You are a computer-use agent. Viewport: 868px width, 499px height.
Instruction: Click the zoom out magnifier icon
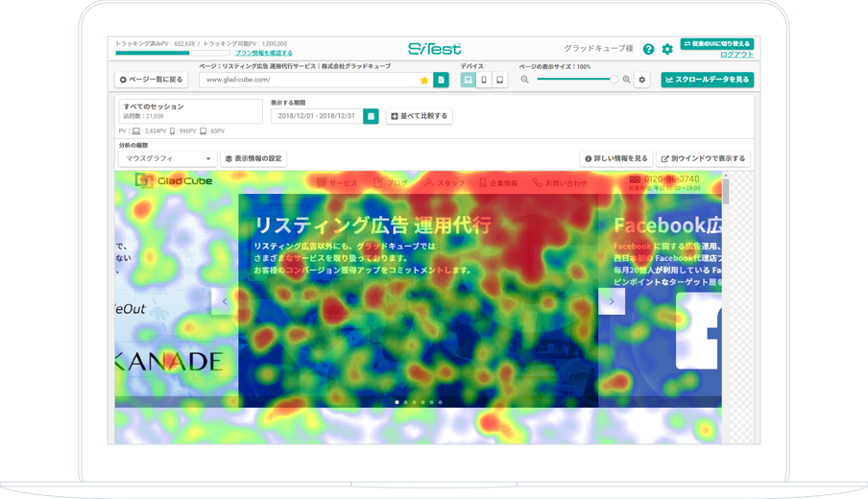tap(525, 80)
